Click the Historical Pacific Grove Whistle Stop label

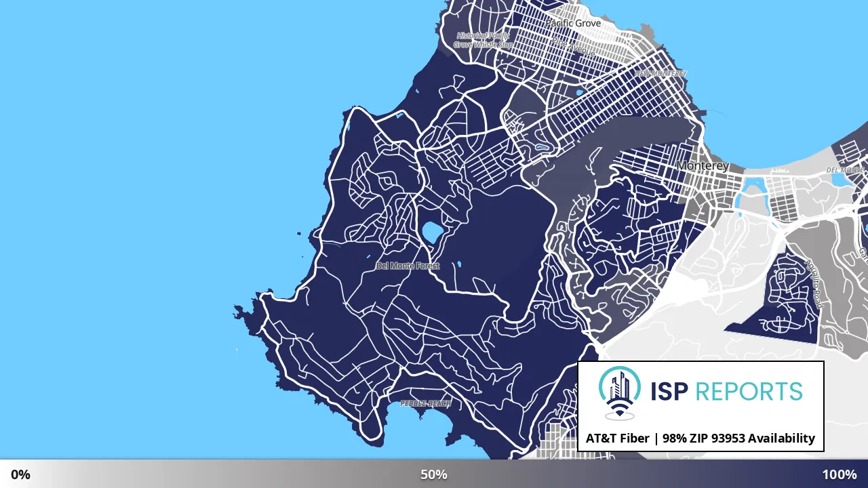point(484,40)
